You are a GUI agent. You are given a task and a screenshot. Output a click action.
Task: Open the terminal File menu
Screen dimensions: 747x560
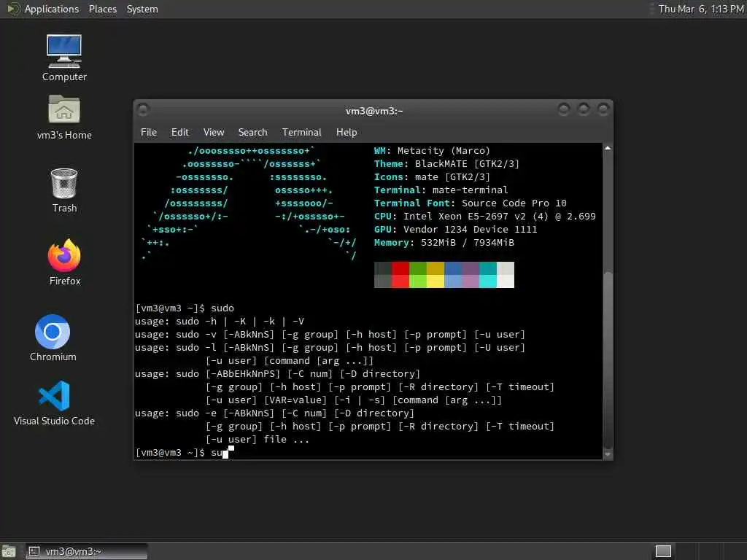tap(149, 133)
